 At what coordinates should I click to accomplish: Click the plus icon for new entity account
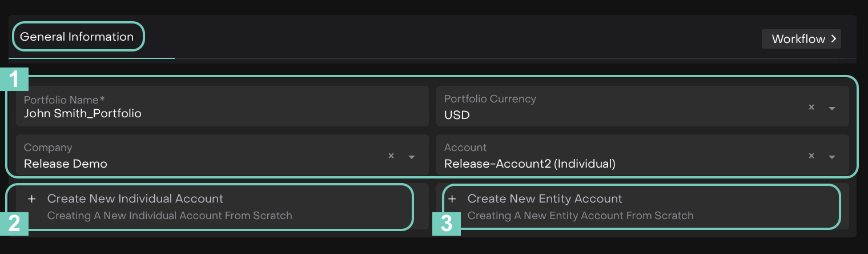tap(452, 199)
